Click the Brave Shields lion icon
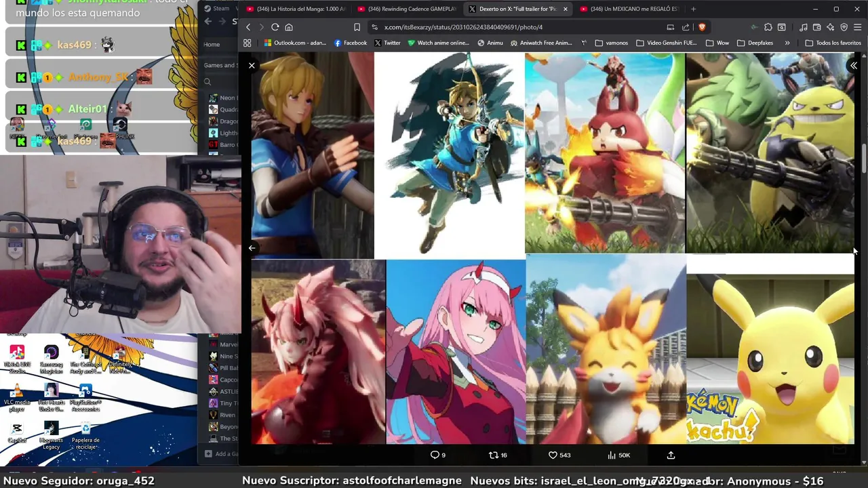This screenshot has width=868, height=488. pyautogui.click(x=702, y=27)
